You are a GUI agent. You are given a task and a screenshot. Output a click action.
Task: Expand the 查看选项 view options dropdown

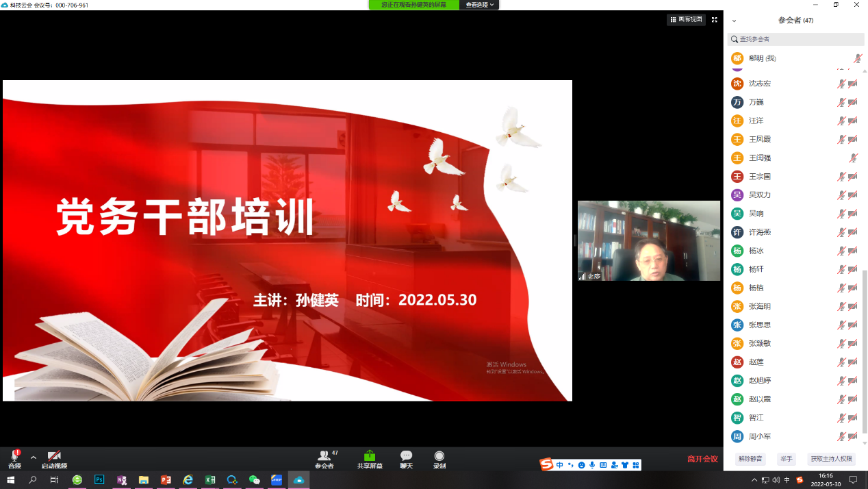[x=479, y=5]
